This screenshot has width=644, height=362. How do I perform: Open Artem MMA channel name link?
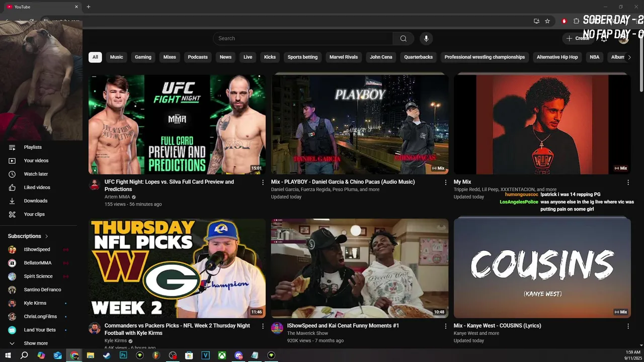tap(117, 197)
